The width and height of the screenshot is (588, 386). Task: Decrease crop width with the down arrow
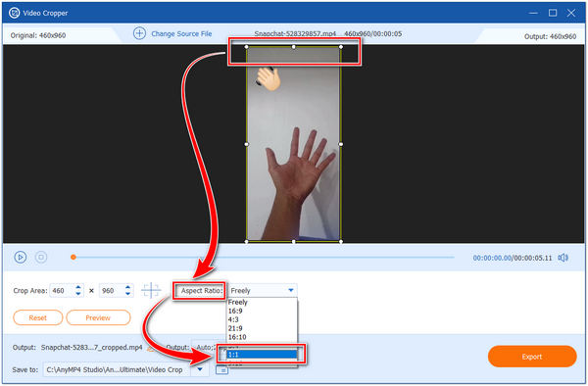point(78,294)
